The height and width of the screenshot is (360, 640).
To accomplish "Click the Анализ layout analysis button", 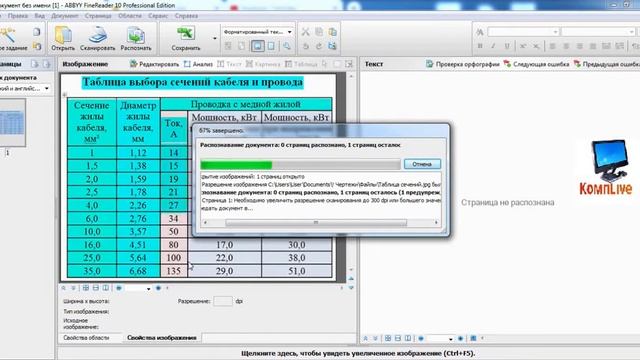I will pyautogui.click(x=198, y=64).
